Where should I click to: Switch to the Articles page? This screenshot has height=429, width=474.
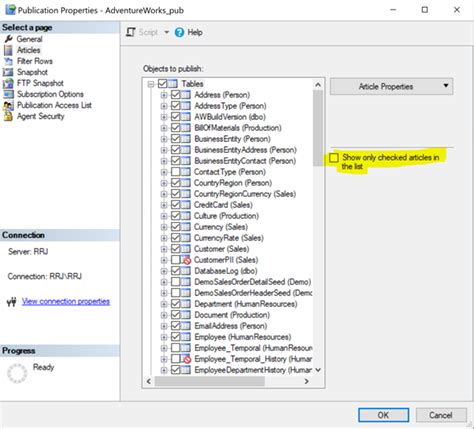pyautogui.click(x=29, y=50)
